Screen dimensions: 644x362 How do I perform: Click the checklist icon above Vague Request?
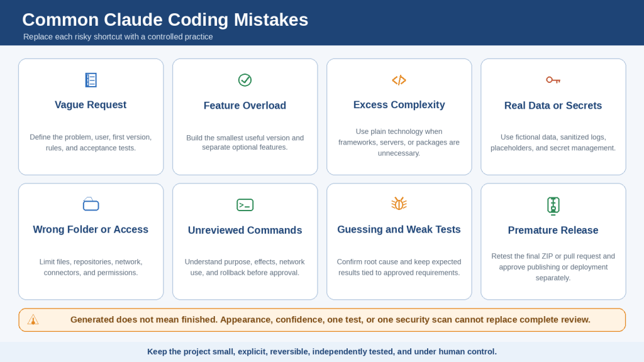[91, 80]
